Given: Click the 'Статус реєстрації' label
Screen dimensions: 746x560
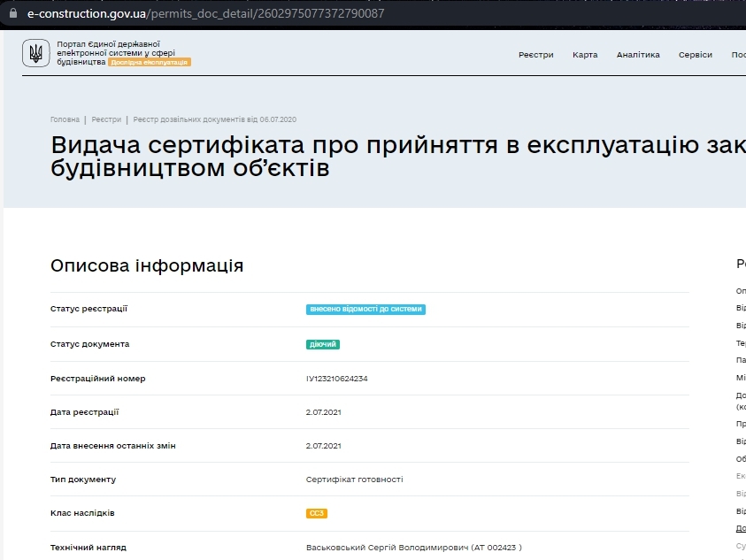Looking at the screenshot, I should point(89,309).
